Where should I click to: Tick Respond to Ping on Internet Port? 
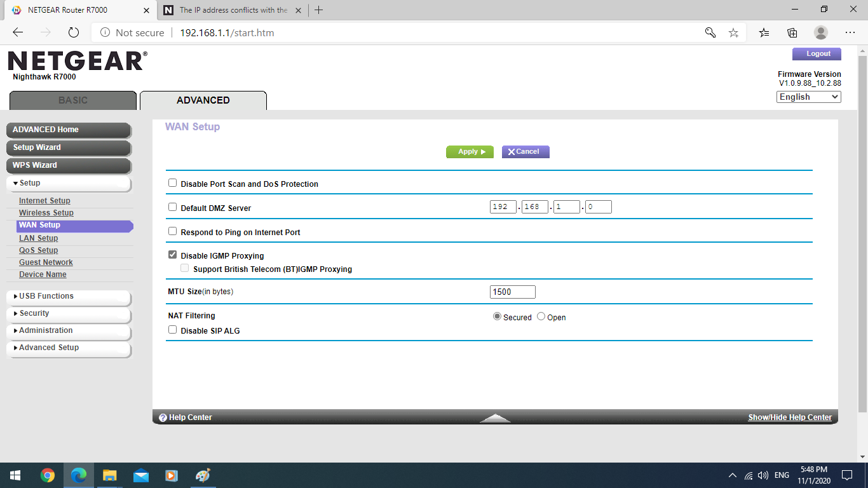click(x=172, y=231)
